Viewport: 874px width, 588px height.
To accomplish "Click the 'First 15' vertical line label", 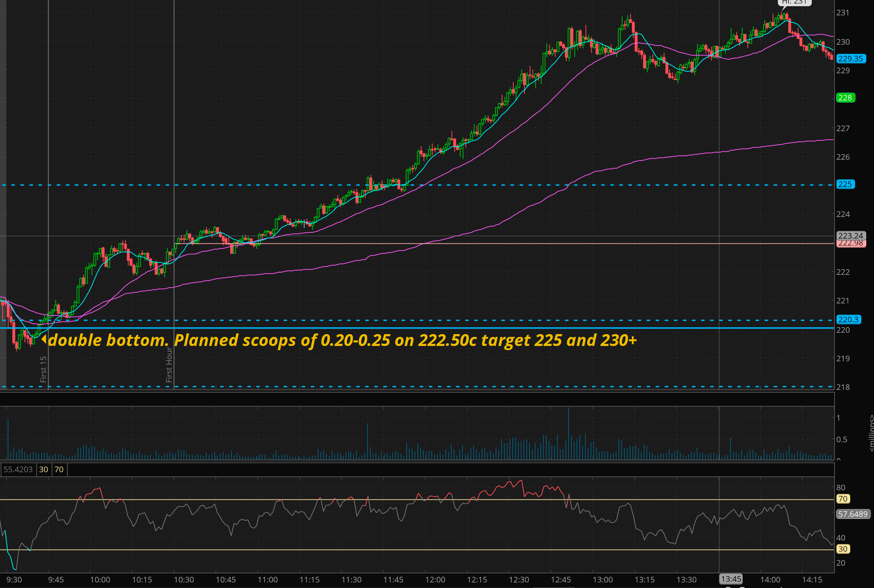I will coord(44,369).
